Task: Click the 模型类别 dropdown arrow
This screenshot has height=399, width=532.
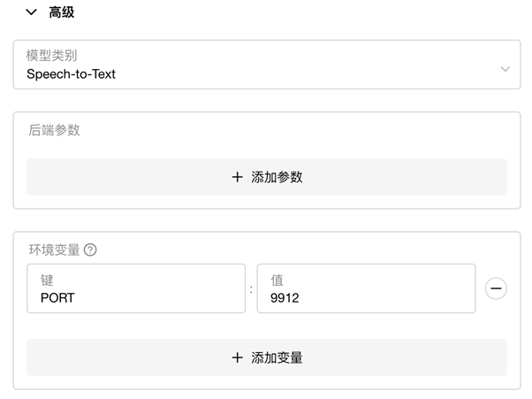Action: 505,69
